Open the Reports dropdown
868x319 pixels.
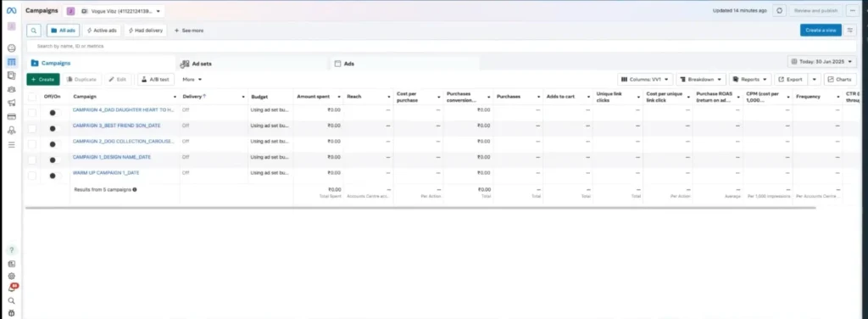coord(750,79)
